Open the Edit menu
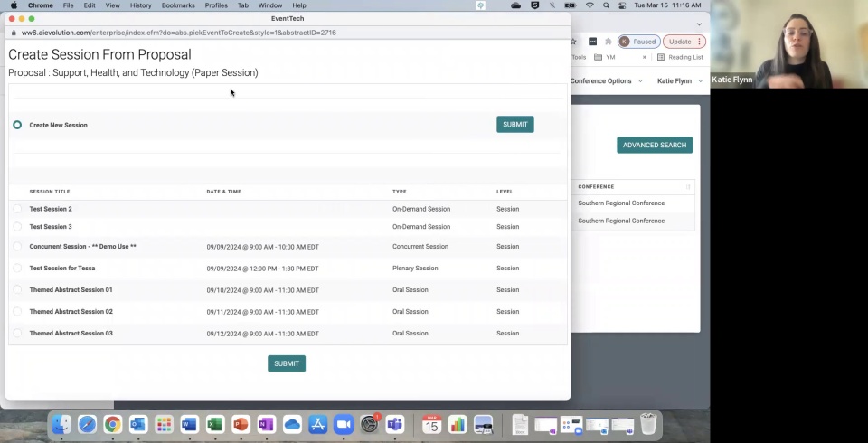 pos(90,5)
